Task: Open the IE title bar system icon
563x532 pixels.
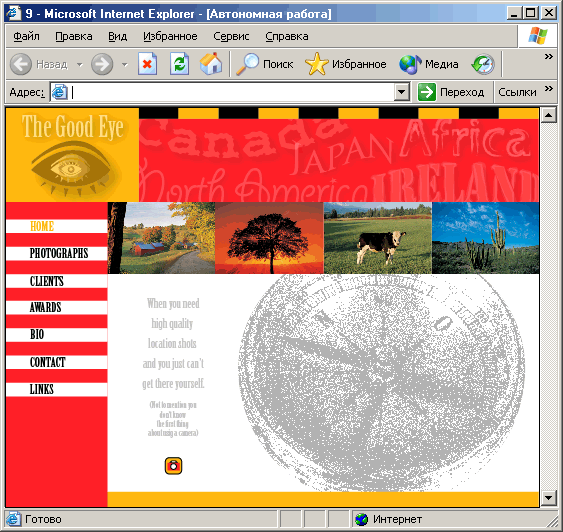Action: point(13,13)
